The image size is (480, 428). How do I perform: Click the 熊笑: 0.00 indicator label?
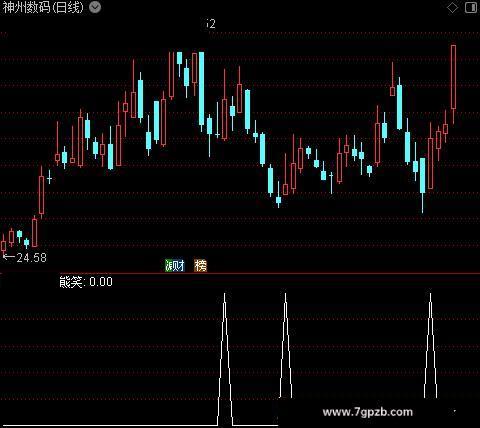[x=86, y=282]
